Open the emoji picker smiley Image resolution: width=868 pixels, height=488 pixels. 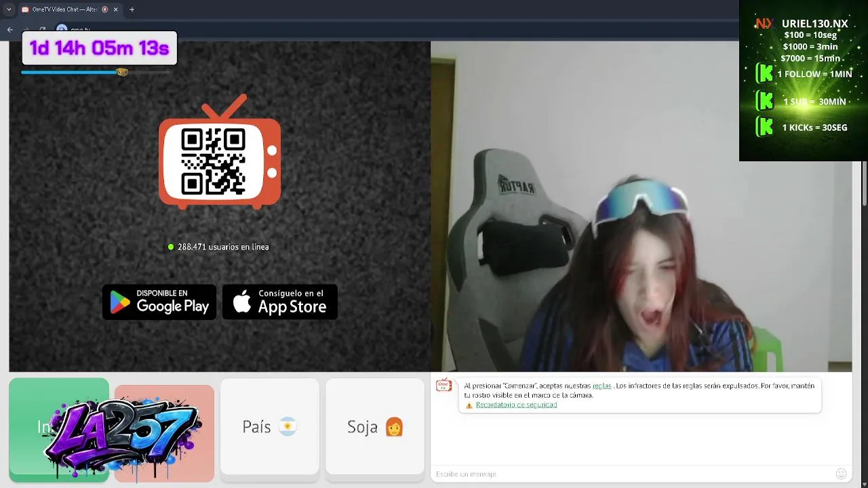pos(841,474)
